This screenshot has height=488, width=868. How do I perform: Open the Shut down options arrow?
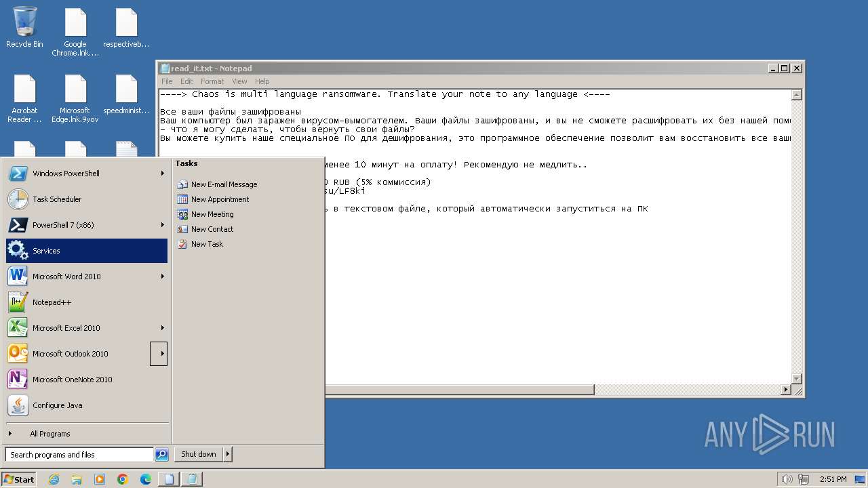pyautogui.click(x=228, y=454)
